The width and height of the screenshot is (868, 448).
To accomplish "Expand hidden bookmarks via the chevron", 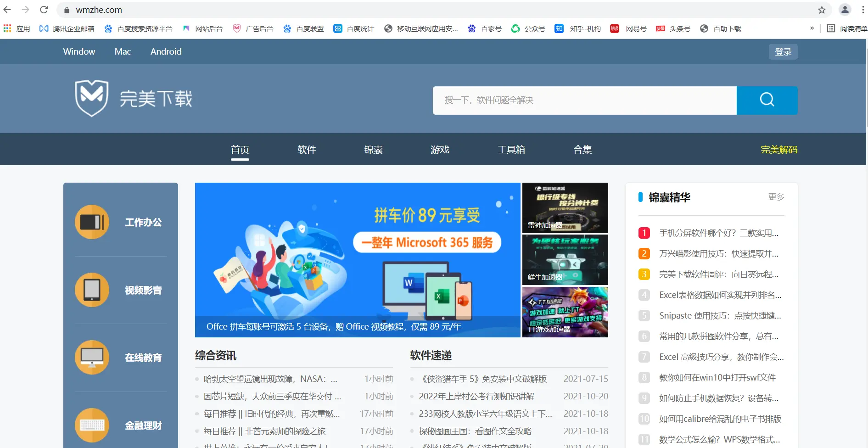I will click(x=812, y=28).
